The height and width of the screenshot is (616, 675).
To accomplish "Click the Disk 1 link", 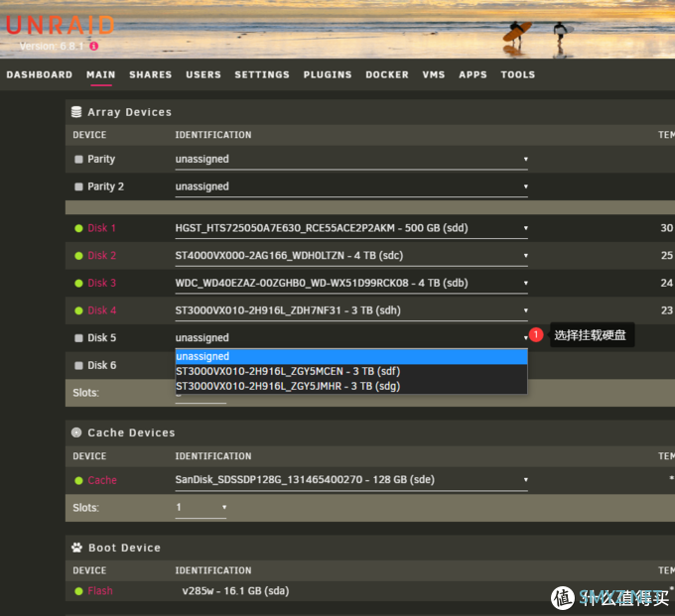I will (x=101, y=228).
